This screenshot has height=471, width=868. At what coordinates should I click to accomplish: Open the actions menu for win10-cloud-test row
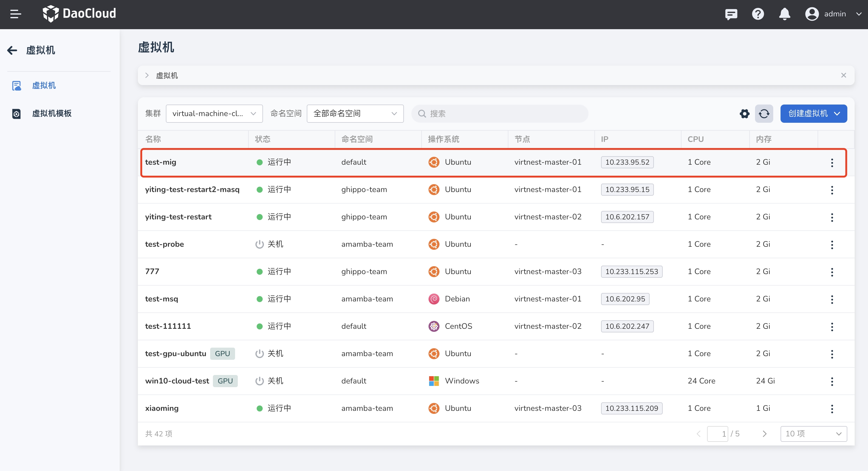coord(832,381)
